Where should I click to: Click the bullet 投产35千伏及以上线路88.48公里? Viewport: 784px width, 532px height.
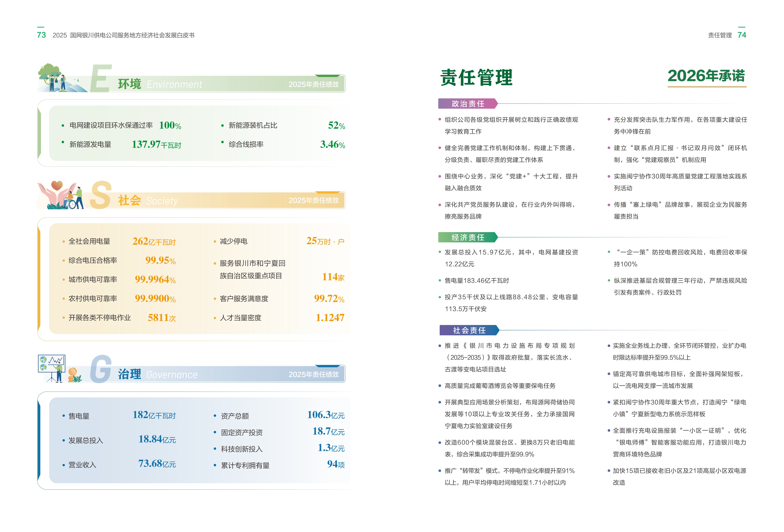point(511,303)
